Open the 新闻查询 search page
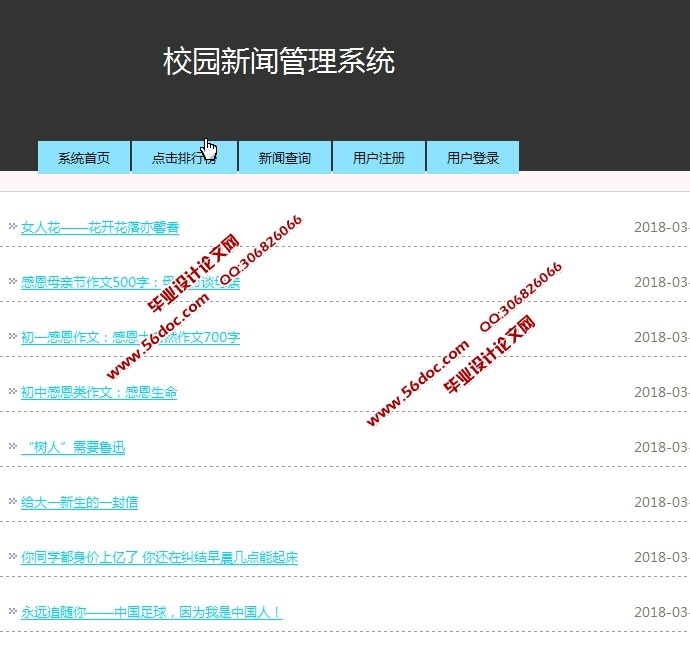The height and width of the screenshot is (656, 690). point(285,158)
